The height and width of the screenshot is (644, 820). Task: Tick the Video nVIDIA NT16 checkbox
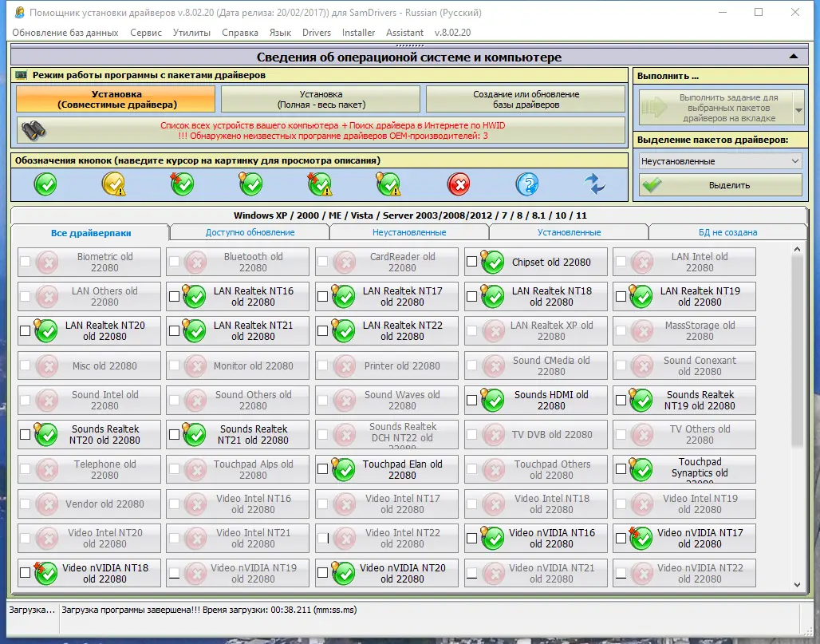[471, 539]
